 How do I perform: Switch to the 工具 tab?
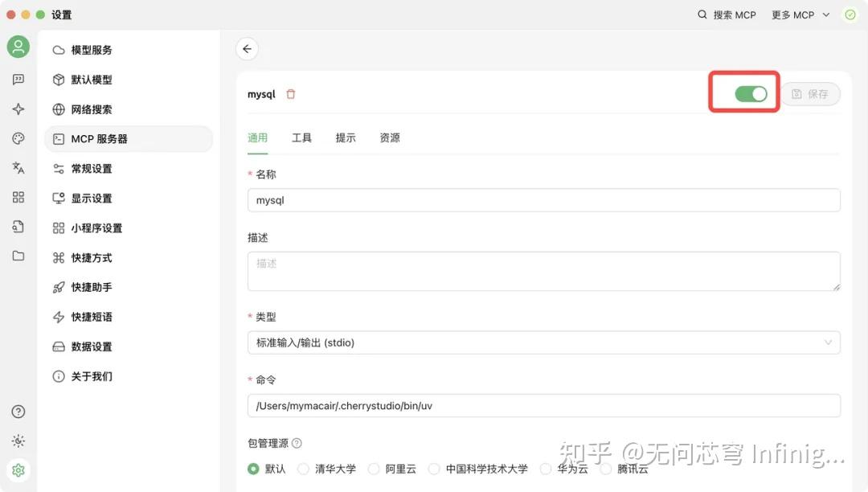(x=301, y=137)
